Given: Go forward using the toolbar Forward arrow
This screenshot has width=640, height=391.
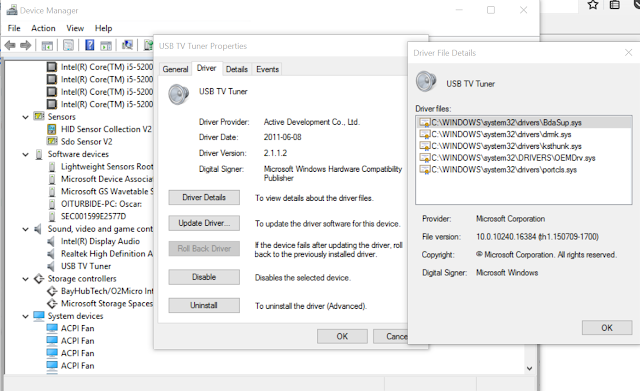Looking at the screenshot, I should pyautogui.click(x=26, y=45).
